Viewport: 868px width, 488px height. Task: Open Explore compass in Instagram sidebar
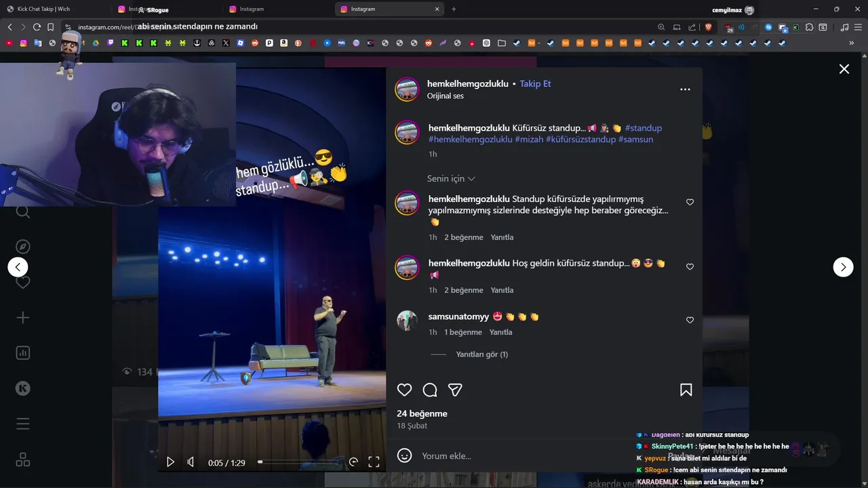click(23, 247)
